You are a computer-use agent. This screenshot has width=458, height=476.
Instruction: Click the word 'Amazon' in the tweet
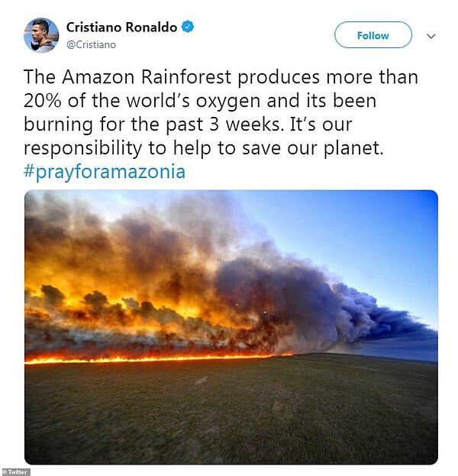coord(98,77)
